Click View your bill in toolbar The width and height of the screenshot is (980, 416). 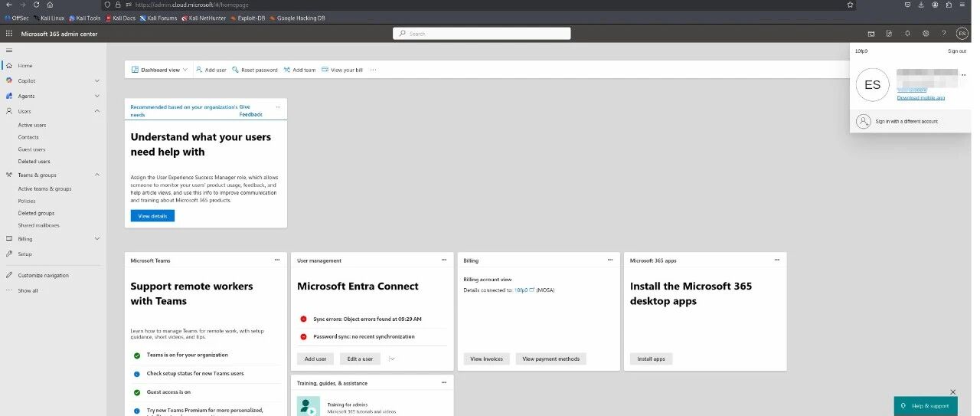tap(342, 70)
